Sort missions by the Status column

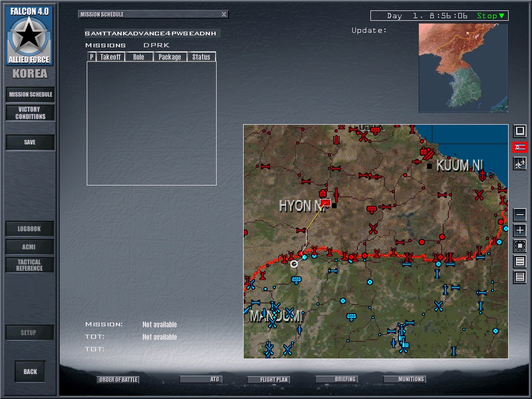coord(201,57)
